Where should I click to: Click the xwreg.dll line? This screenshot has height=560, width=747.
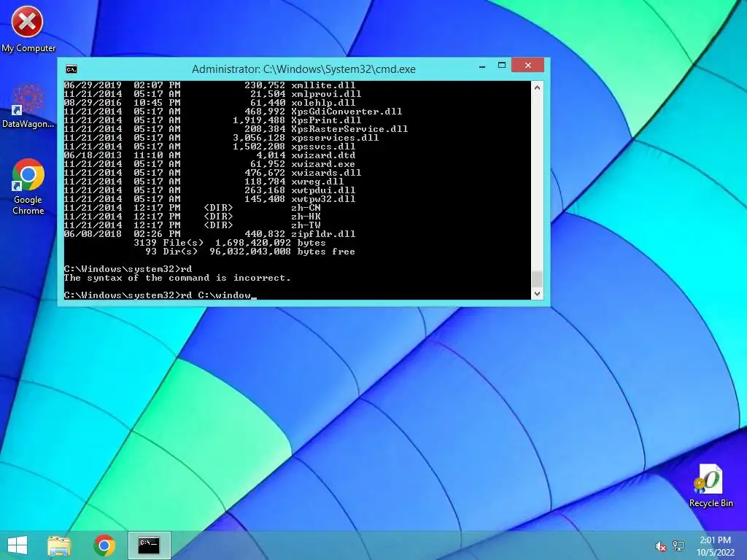click(x=204, y=182)
